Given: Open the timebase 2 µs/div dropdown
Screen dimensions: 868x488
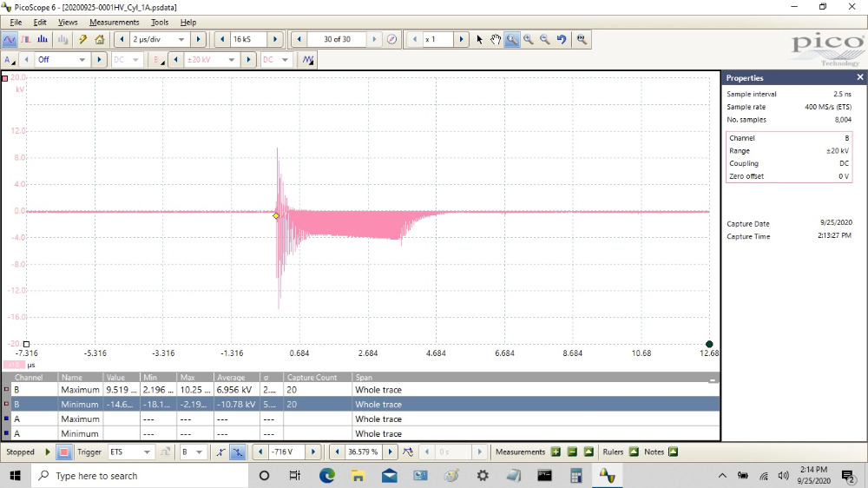Looking at the screenshot, I should 181,40.
